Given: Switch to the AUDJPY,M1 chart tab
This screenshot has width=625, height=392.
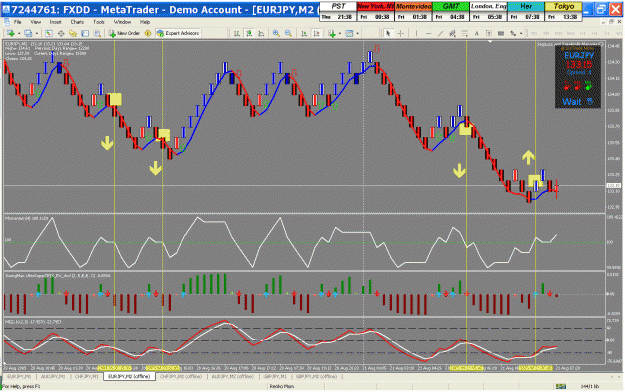Looking at the screenshot, I should [x=53, y=376].
